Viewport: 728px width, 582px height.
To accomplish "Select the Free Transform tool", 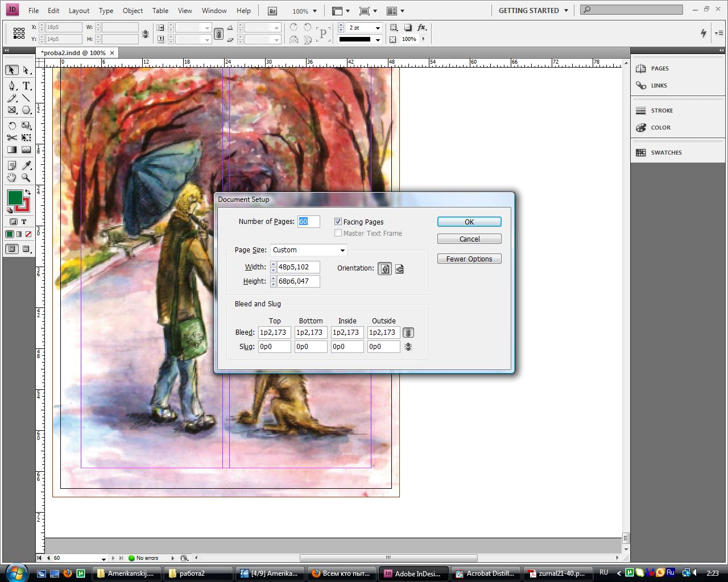I will (x=26, y=138).
